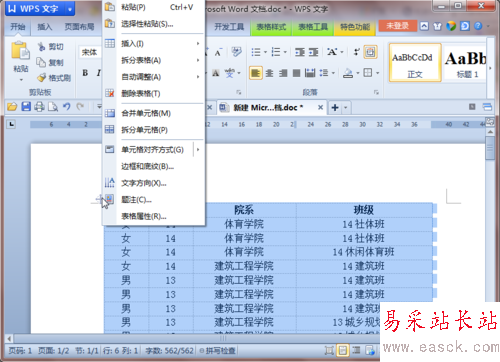Choose Split Cells (拆分单元格) entry
Viewport: 500px width, 362px height.
coord(153,130)
